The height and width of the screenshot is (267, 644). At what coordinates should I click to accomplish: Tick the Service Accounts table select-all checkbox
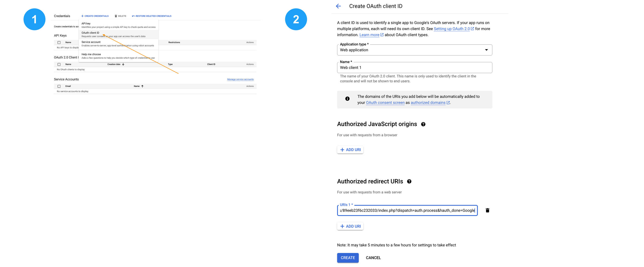click(x=59, y=86)
